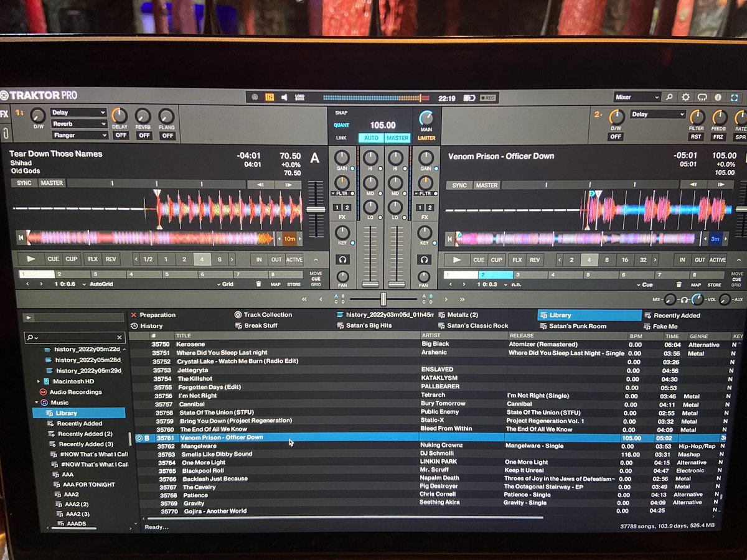Jump to start of Deck B stripe
747x560 pixels.
pos(449,238)
